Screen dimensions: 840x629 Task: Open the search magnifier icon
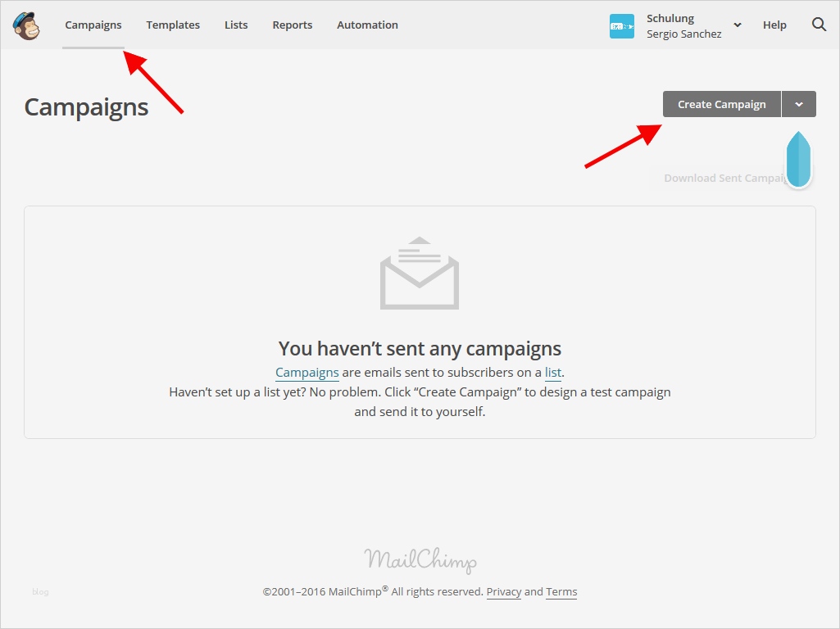pos(819,25)
